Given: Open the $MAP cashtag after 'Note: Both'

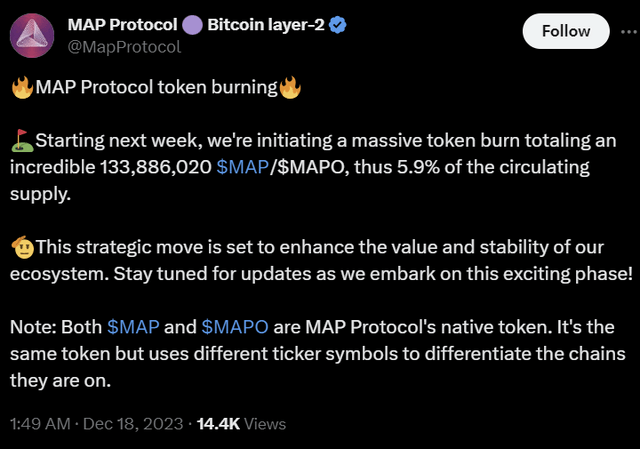Looking at the screenshot, I should [130, 327].
